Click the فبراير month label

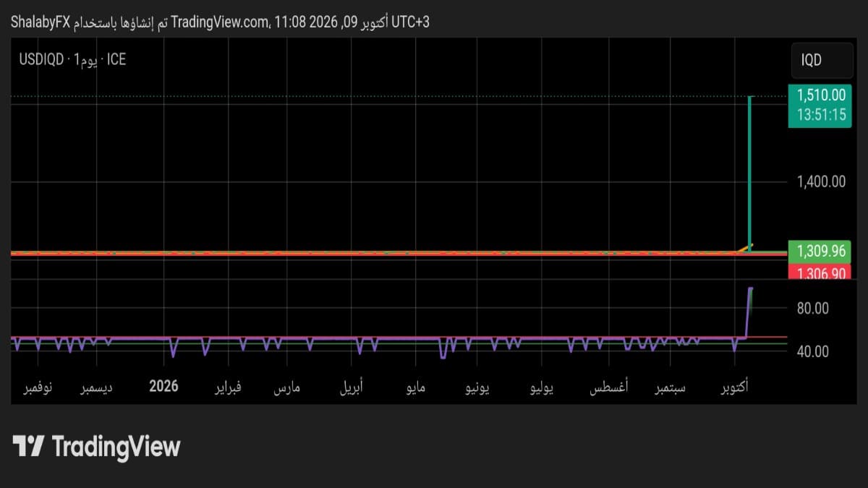[228, 388]
